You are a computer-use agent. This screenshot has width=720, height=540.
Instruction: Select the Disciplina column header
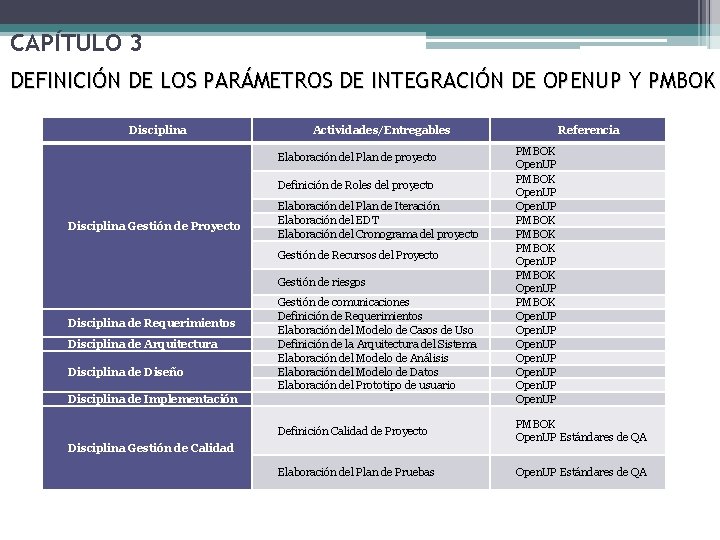147,130
